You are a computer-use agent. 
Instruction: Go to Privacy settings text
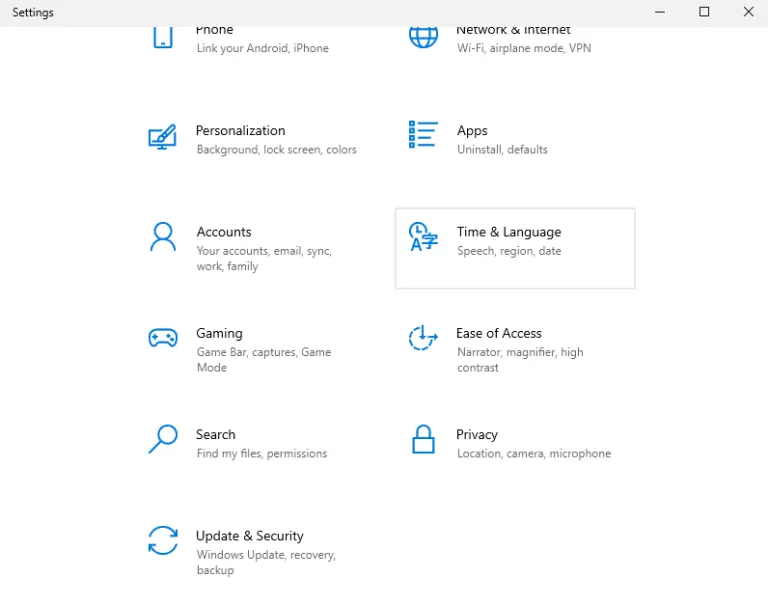coord(477,435)
